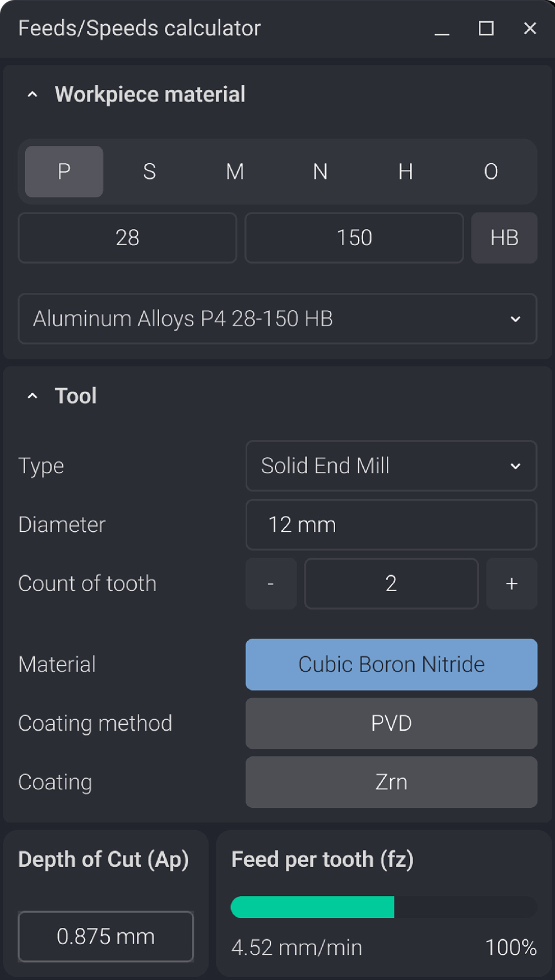Screen dimensions: 555x980
Task: Select the S material group
Action: pos(149,172)
